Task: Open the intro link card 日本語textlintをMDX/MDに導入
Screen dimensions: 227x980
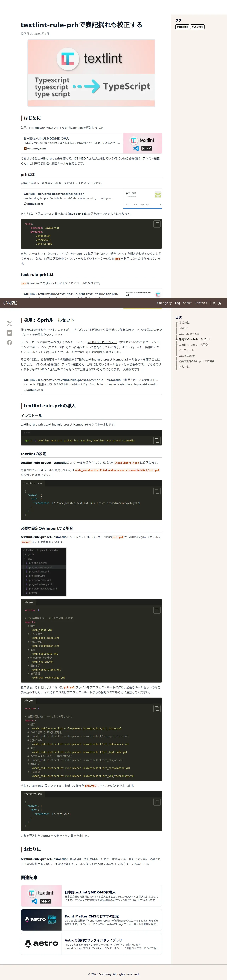Action: click(x=91, y=143)
